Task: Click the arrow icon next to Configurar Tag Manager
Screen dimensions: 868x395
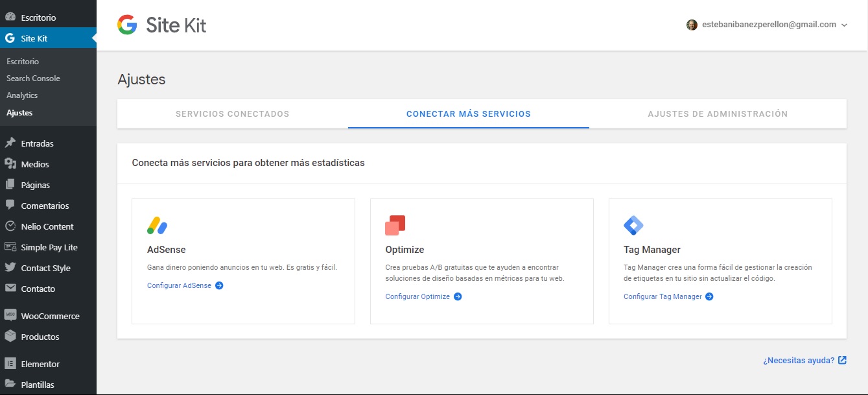Action: pyautogui.click(x=709, y=296)
